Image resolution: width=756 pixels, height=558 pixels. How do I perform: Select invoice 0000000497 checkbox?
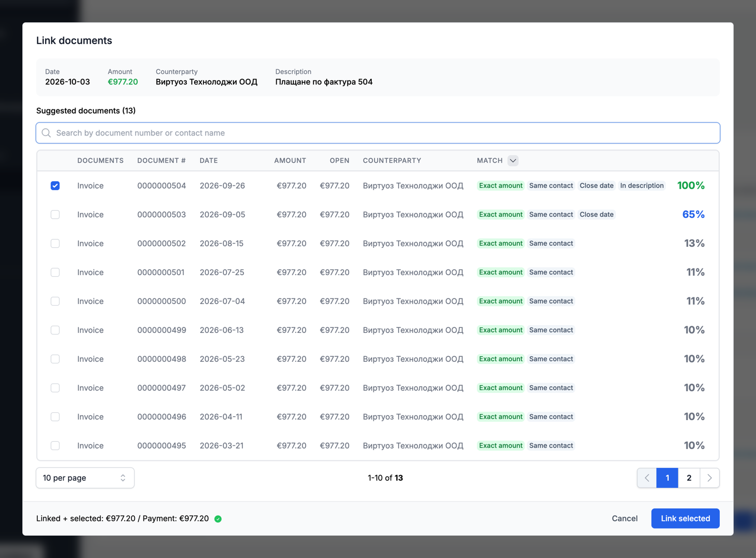point(55,388)
